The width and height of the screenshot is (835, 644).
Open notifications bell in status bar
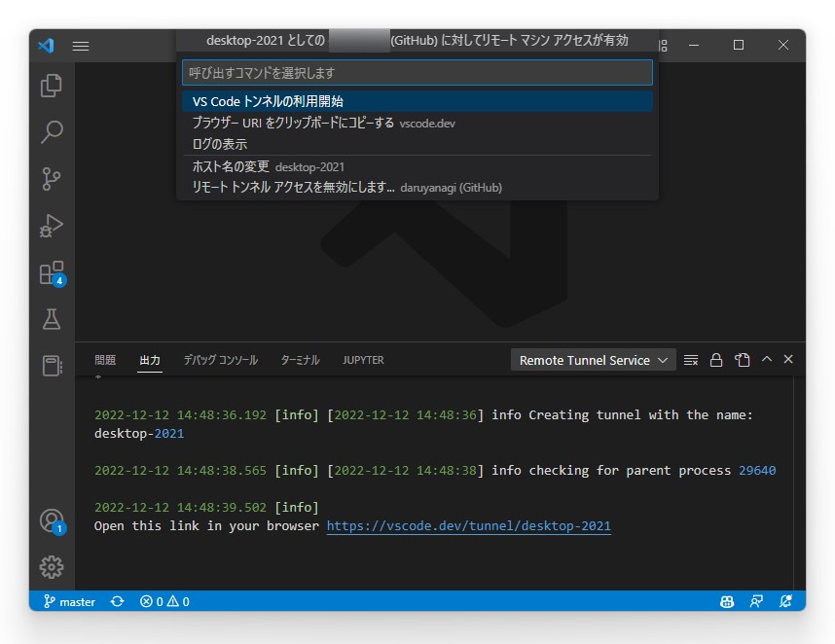785,601
